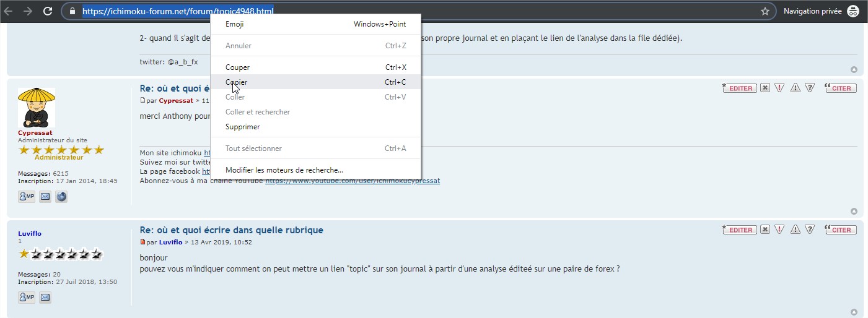Reload the page with the refresh icon

(x=48, y=11)
